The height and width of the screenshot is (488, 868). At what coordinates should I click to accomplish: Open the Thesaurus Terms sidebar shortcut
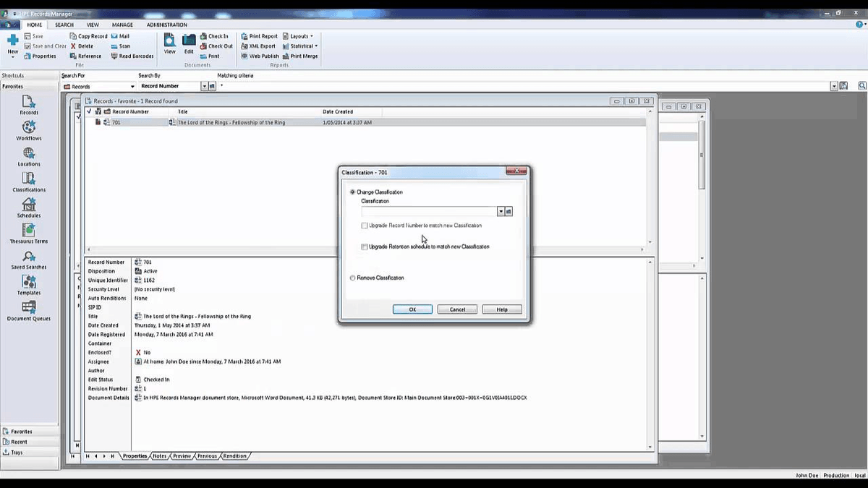(x=29, y=234)
